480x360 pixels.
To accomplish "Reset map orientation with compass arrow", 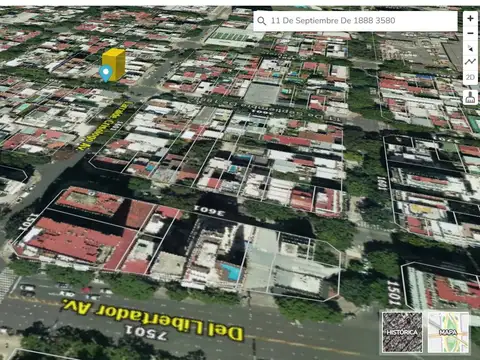I will coord(470,48).
